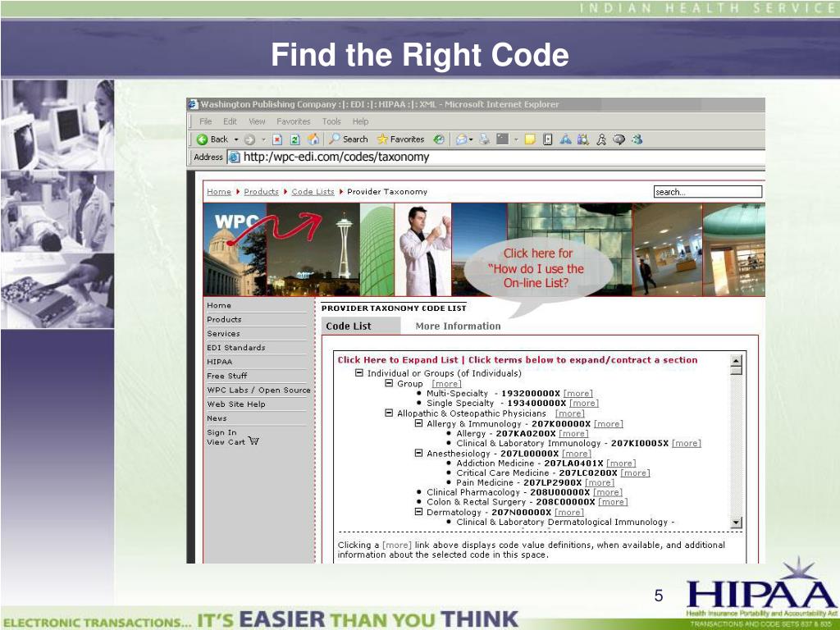Click [more] next to Single Specialty 193400000X
Viewport: 840px width, 630px height.
pyautogui.click(x=584, y=404)
